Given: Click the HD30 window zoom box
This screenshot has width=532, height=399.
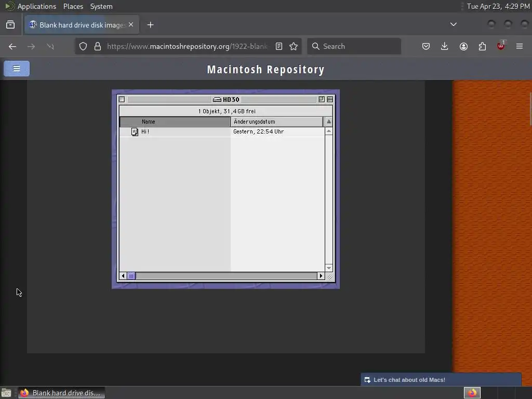Looking at the screenshot, I should (321, 99).
